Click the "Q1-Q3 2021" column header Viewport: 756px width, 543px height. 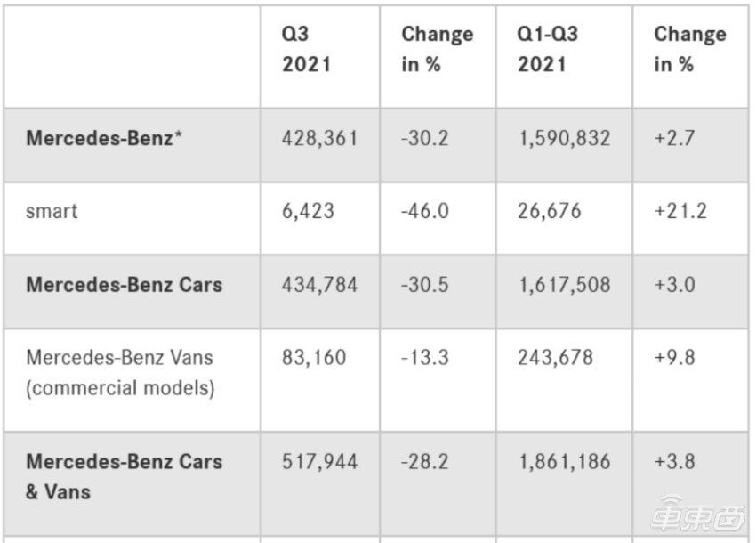point(548,49)
